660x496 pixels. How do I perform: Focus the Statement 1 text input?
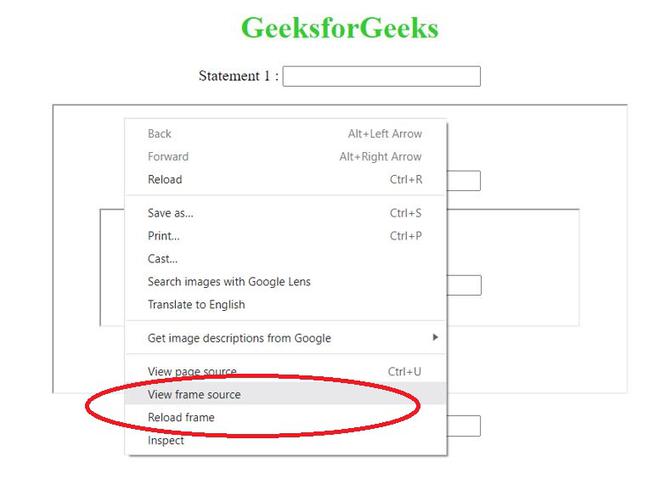click(381, 77)
